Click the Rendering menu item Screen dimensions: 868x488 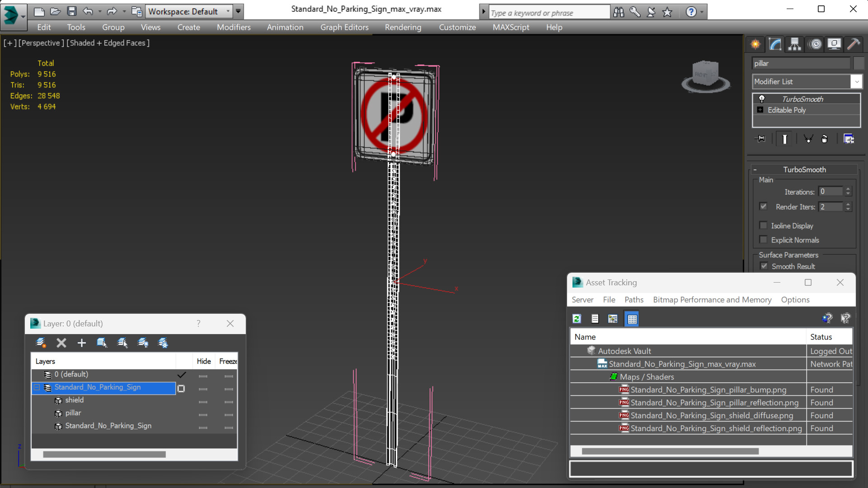click(403, 27)
